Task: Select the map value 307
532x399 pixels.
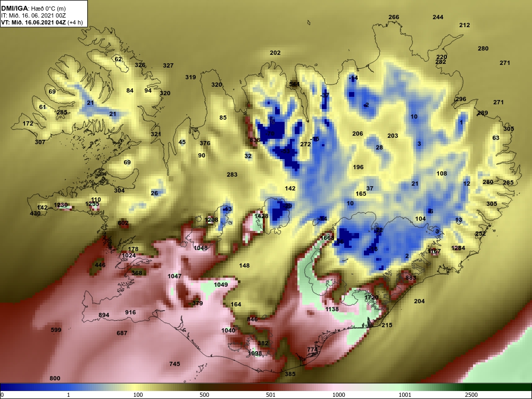Action: [x=40, y=142]
